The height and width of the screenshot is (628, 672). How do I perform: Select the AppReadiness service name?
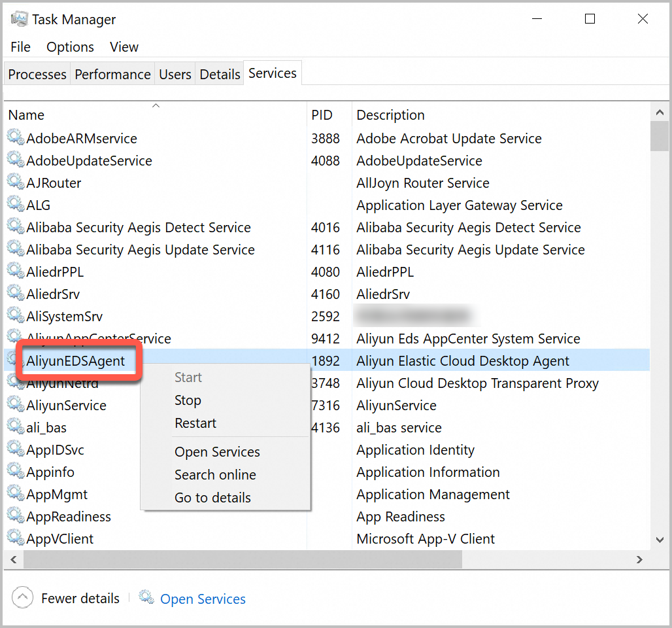pos(69,517)
